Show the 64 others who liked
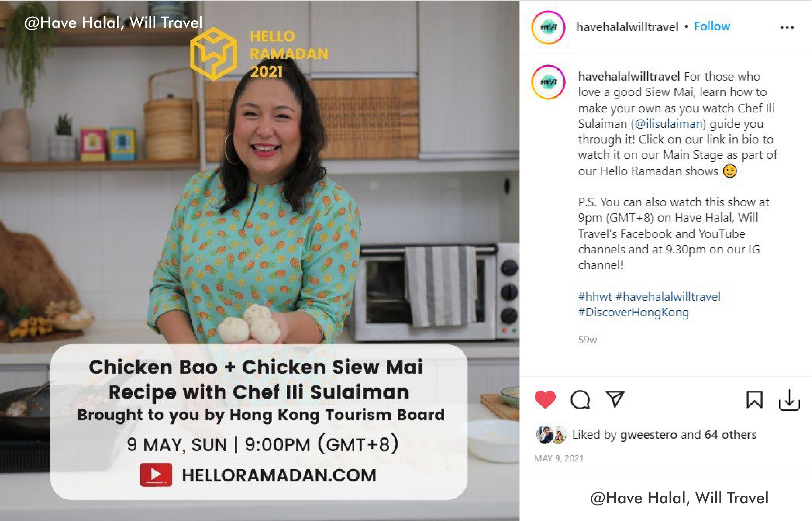Image resolution: width=812 pixels, height=521 pixels. pos(730,435)
